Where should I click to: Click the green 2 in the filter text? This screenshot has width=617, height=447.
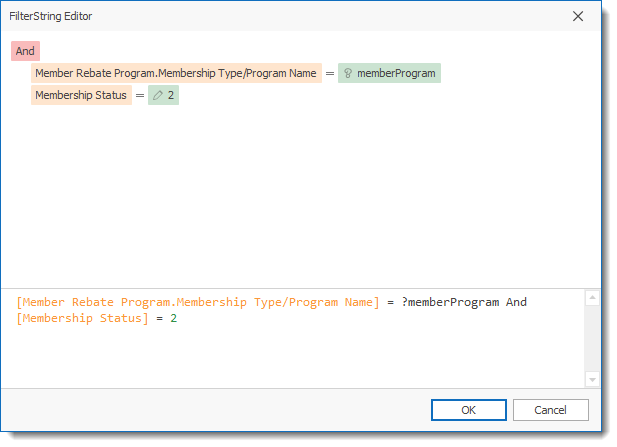click(173, 318)
